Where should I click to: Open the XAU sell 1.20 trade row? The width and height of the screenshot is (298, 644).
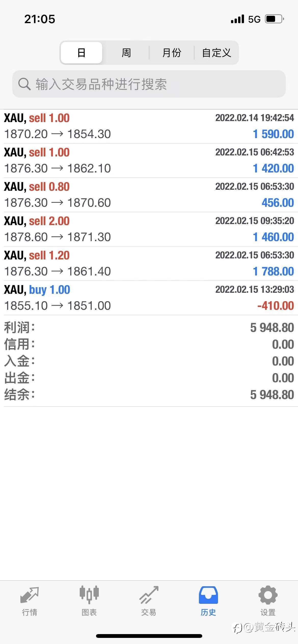click(149, 264)
